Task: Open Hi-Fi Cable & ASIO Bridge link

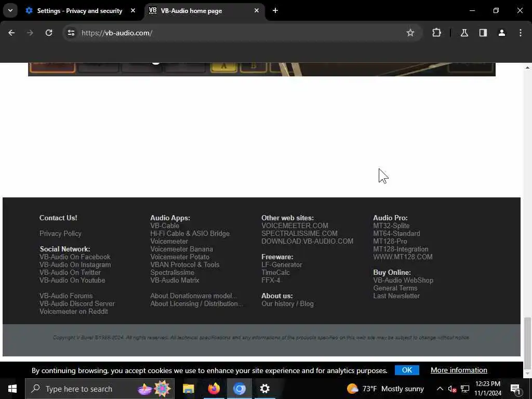Action: click(190, 233)
